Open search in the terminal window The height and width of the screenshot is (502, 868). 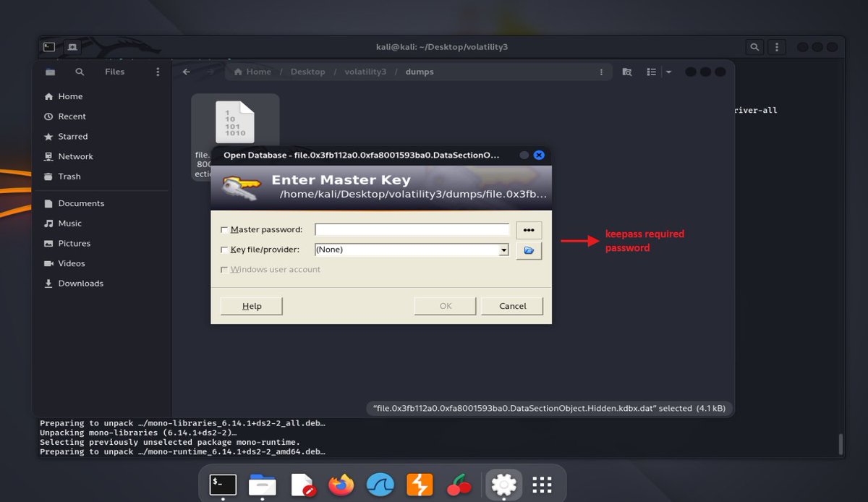coord(754,47)
